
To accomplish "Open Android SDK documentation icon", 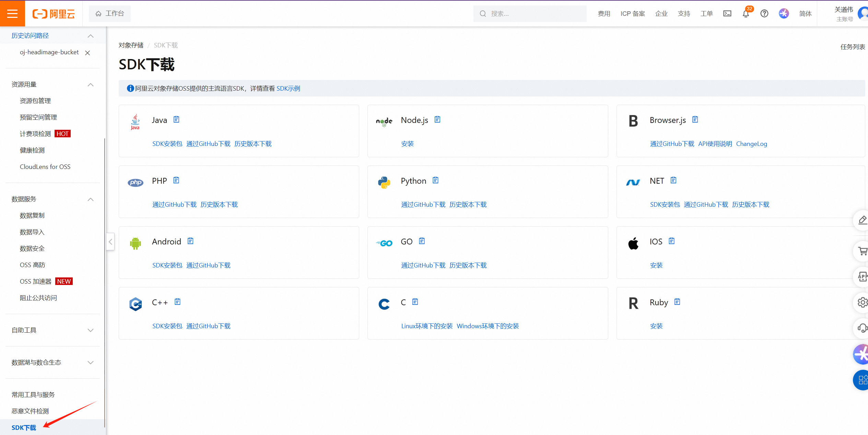I will point(190,241).
